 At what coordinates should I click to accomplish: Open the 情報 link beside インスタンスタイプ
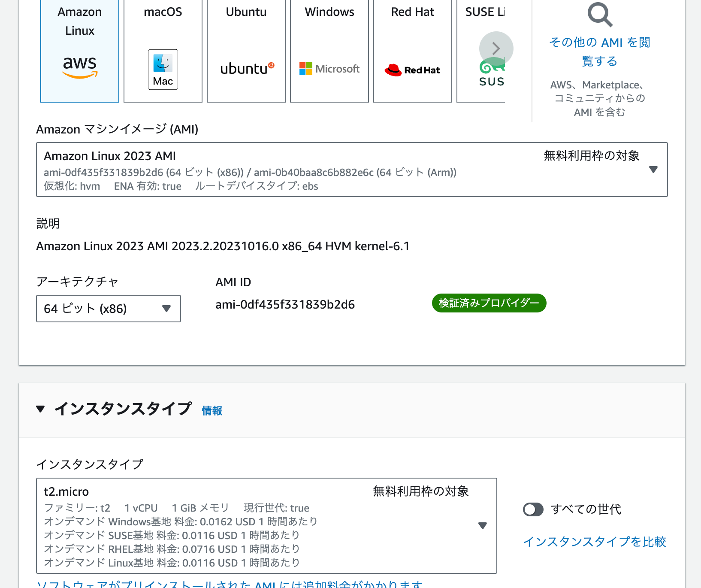[212, 411]
